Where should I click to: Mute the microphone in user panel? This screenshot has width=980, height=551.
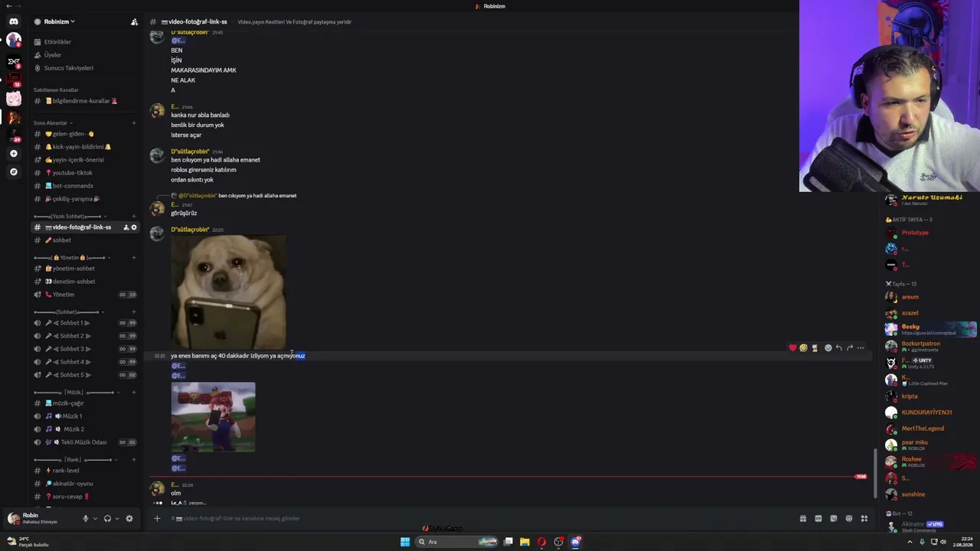point(86,518)
